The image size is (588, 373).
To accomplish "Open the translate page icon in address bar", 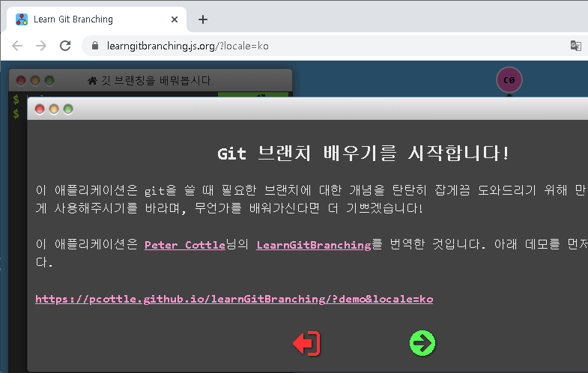I will click(x=575, y=46).
